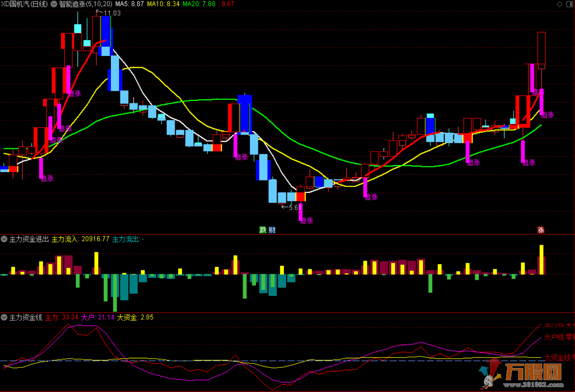Expand the 主力资金进出 indicator dropdown arrow

click(4, 239)
